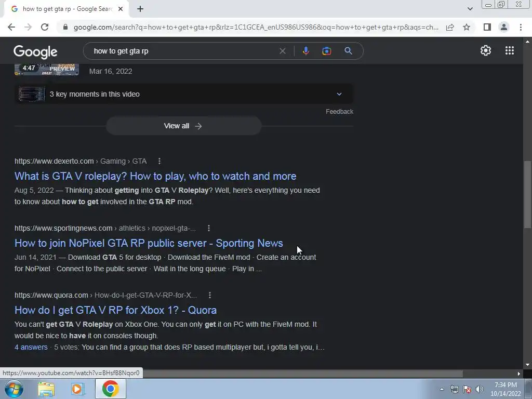Open the taskbar clock showing 7:34 PM
Screen dimensions: 532x399
506,389
